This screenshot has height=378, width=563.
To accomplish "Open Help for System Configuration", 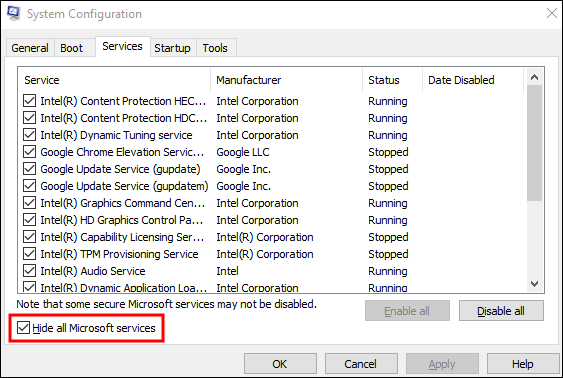I will [522, 364].
